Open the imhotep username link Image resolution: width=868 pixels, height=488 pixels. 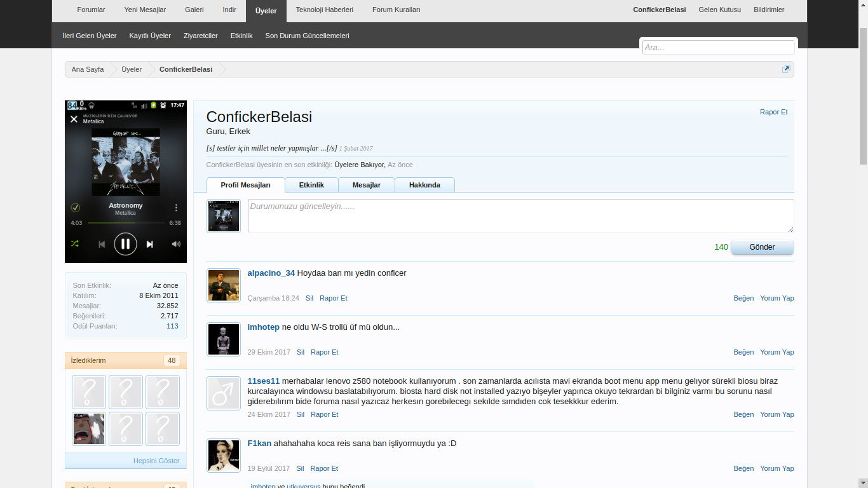click(264, 327)
